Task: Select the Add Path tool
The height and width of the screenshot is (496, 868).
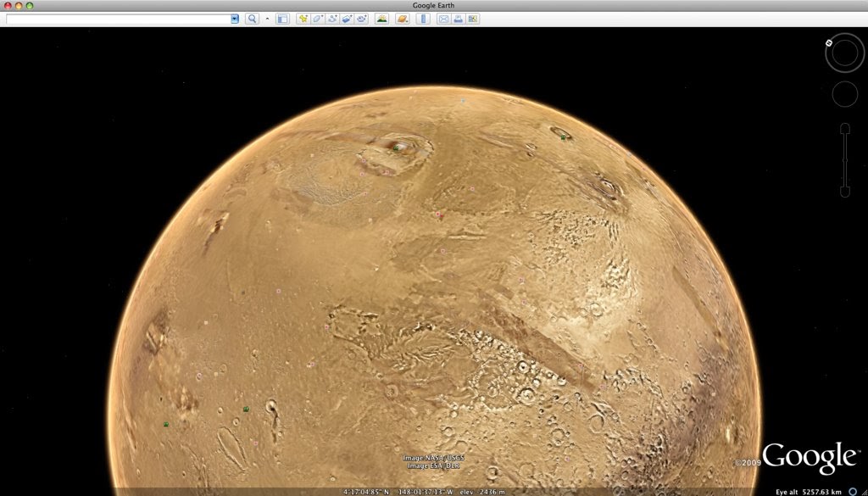Action: 331,18
